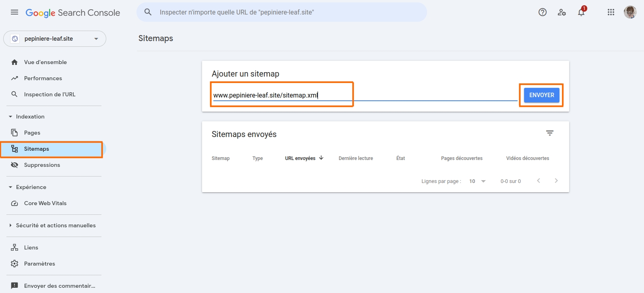Open Inspection de l'URL
644x293 pixels.
(50, 94)
